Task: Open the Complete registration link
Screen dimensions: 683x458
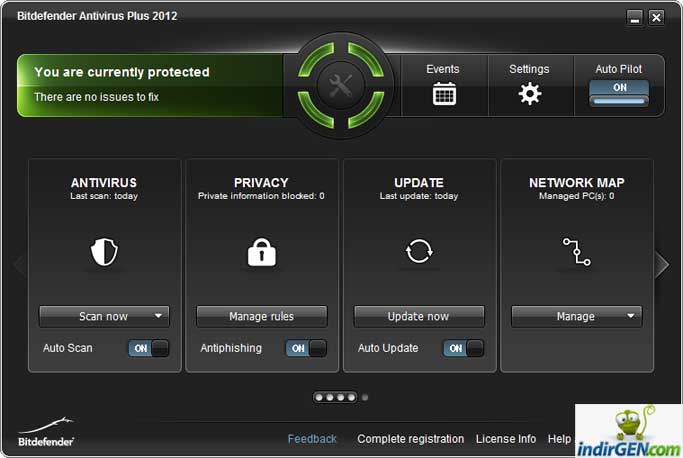Action: (411, 439)
